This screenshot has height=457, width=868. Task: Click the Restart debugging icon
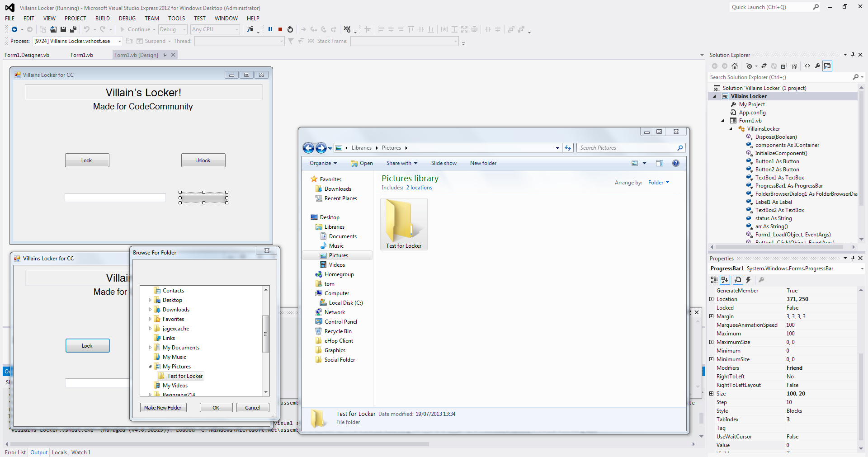pos(290,29)
